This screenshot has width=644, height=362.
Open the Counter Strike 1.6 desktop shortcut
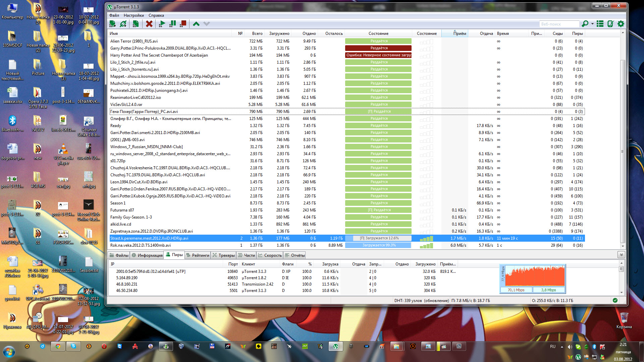[x=89, y=126]
